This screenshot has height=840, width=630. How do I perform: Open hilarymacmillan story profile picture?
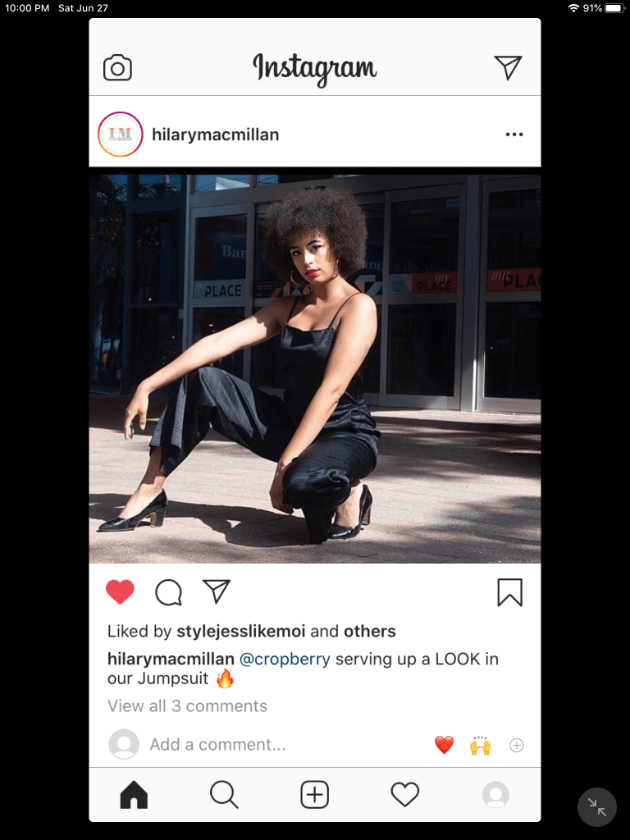point(121,135)
